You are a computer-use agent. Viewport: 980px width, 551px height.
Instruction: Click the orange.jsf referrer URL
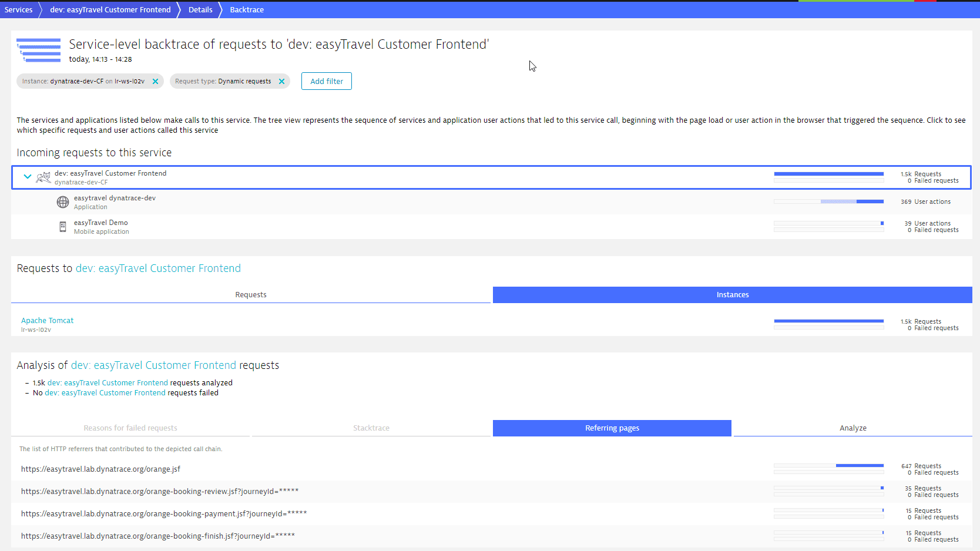click(x=100, y=469)
